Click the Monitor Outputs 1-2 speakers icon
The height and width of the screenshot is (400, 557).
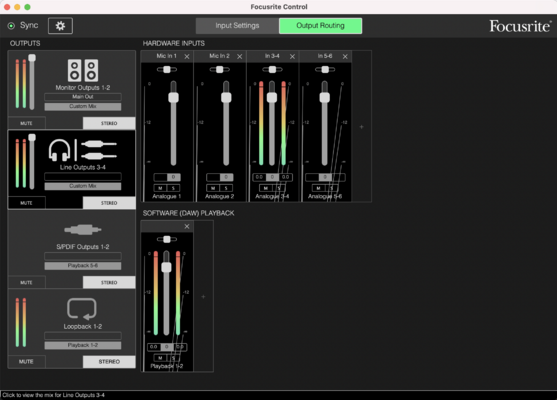tap(83, 70)
